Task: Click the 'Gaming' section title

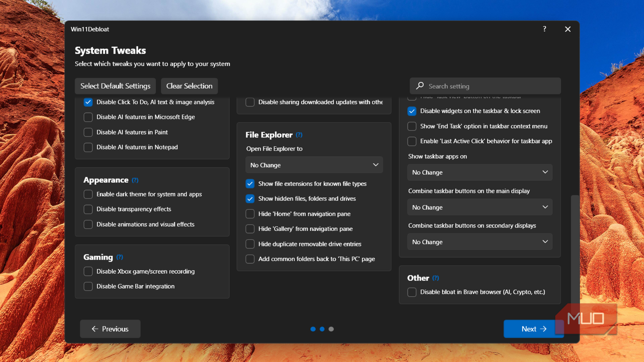Action: click(x=98, y=257)
